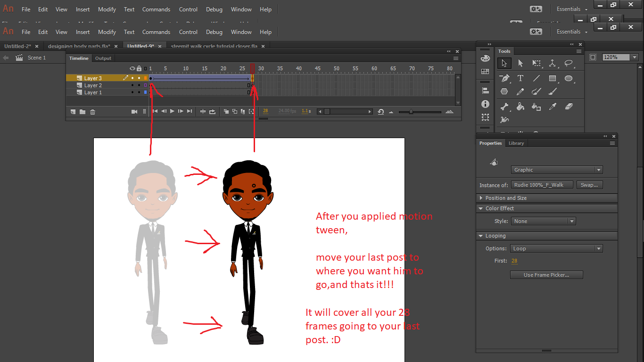Select the Oval tool

569,78
